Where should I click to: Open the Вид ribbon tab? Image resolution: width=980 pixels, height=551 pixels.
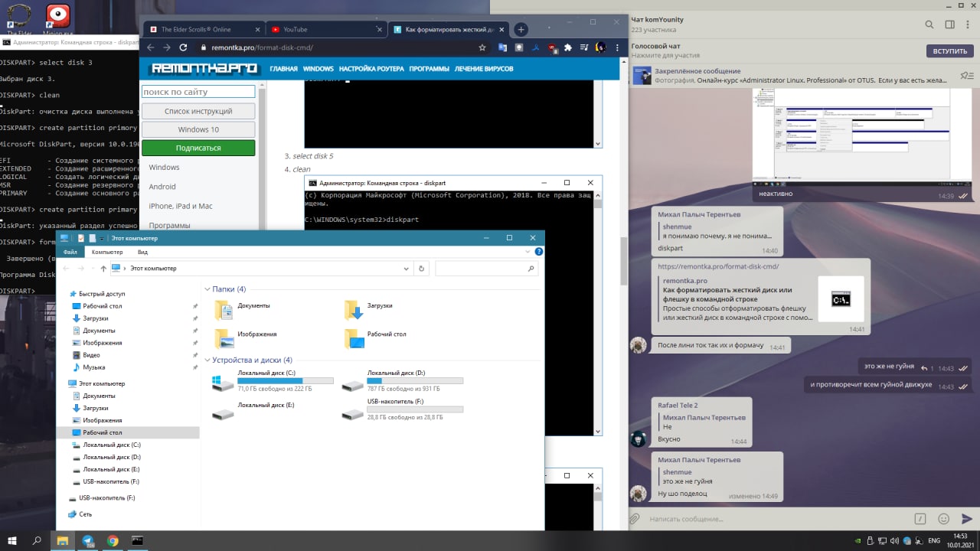[x=143, y=252]
